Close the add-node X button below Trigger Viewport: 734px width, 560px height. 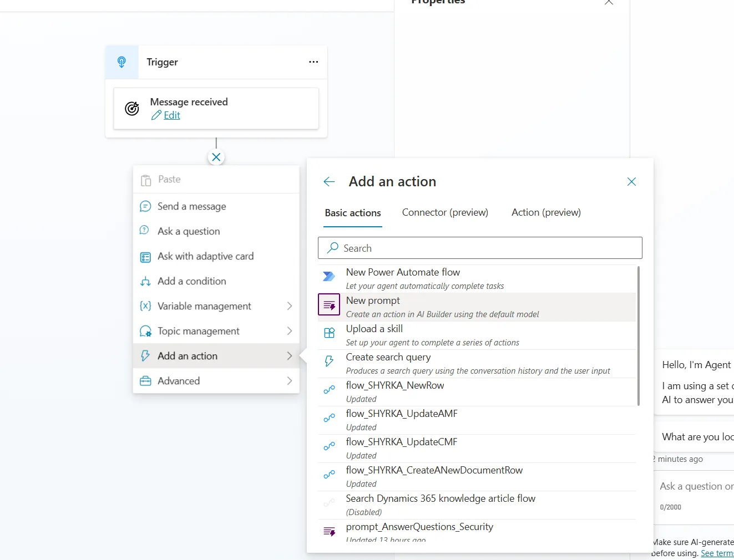tap(216, 157)
